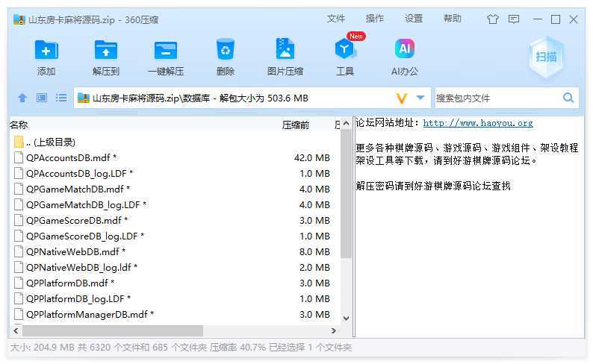Image resolution: width=593 pixels, height=364 pixels.
Task: Go up one level with the blue arrow icon
Action: point(22,98)
